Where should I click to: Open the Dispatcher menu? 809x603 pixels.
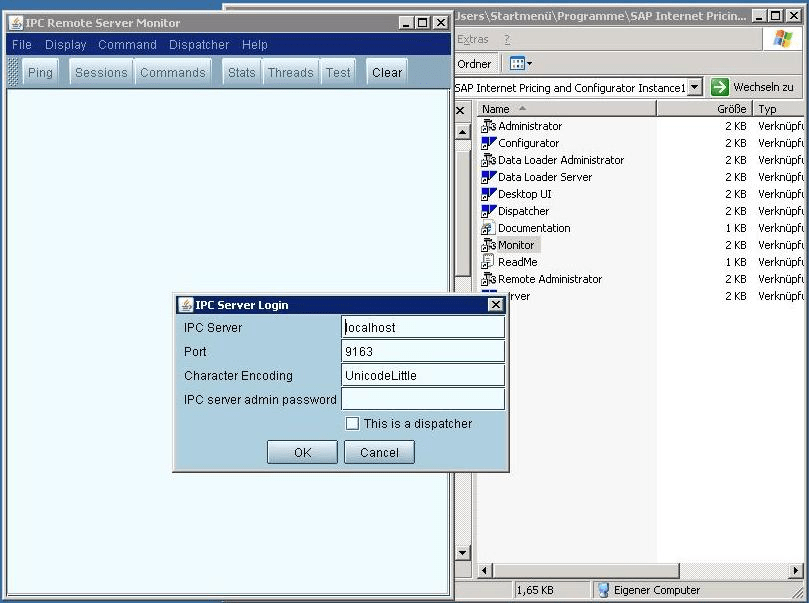click(x=199, y=45)
